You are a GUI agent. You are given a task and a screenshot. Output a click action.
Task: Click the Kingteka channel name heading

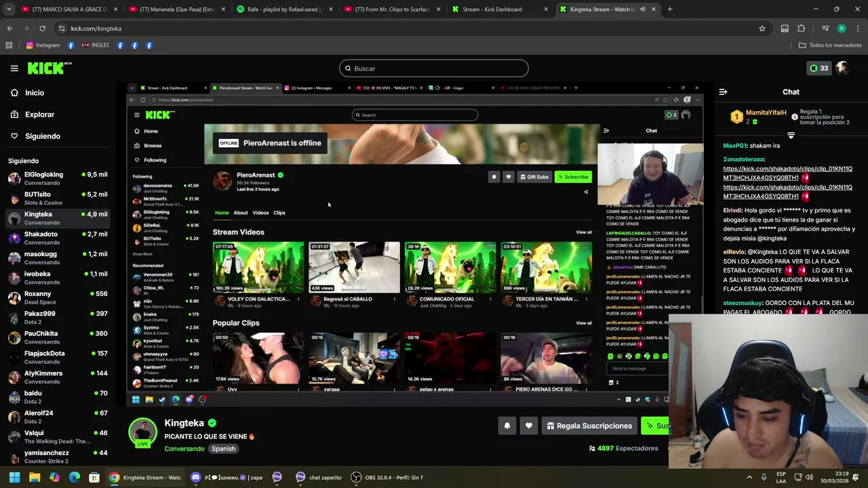184,423
